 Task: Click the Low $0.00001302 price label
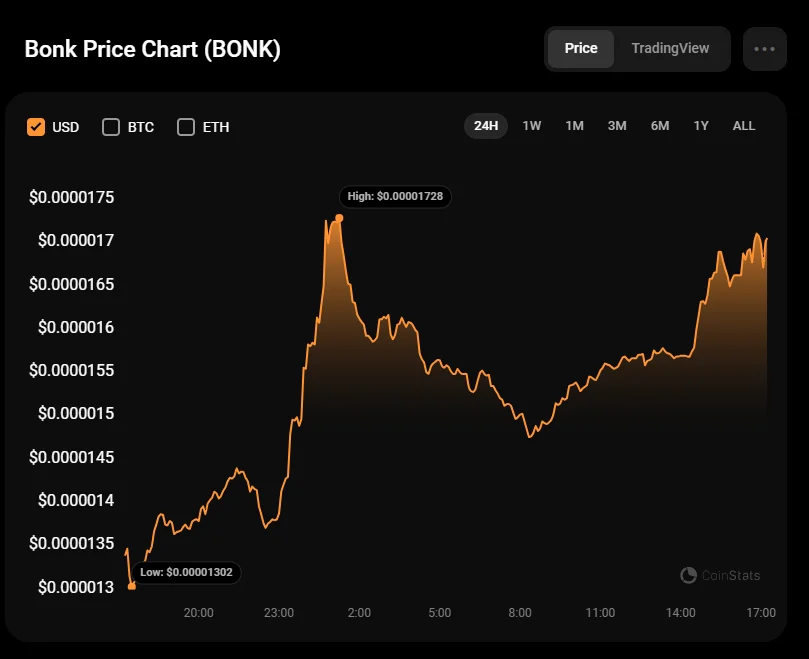coord(187,573)
